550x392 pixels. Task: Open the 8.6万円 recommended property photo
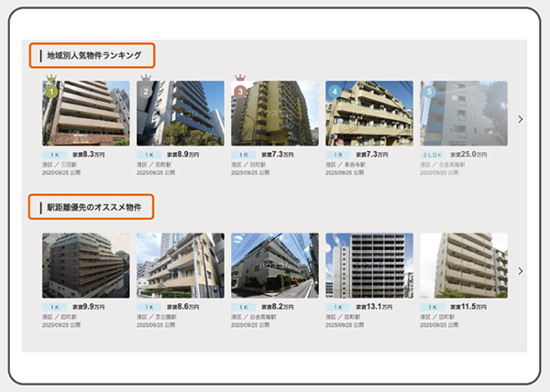tap(181, 265)
